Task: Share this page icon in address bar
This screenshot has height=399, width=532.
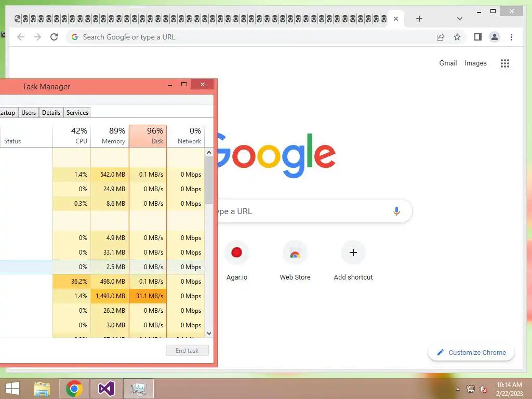Action: [441, 37]
